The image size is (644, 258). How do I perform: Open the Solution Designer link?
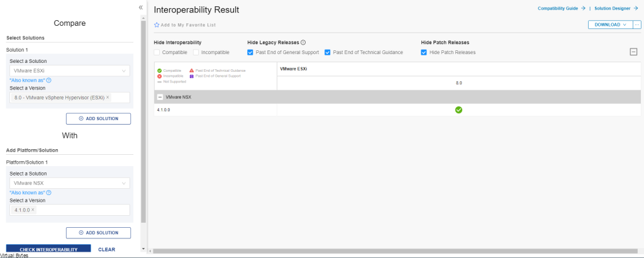616,8
